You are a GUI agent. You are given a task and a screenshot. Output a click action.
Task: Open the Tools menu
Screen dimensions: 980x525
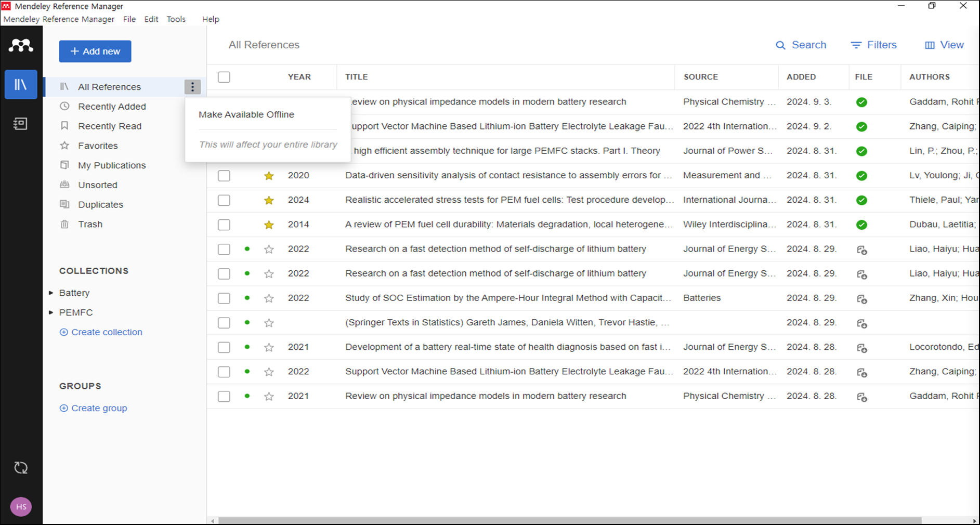point(176,19)
